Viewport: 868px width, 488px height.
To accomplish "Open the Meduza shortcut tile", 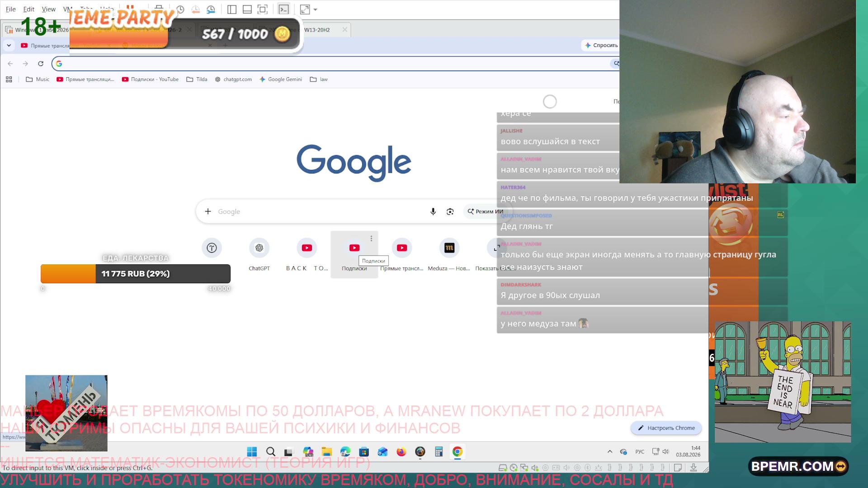I will (x=449, y=254).
